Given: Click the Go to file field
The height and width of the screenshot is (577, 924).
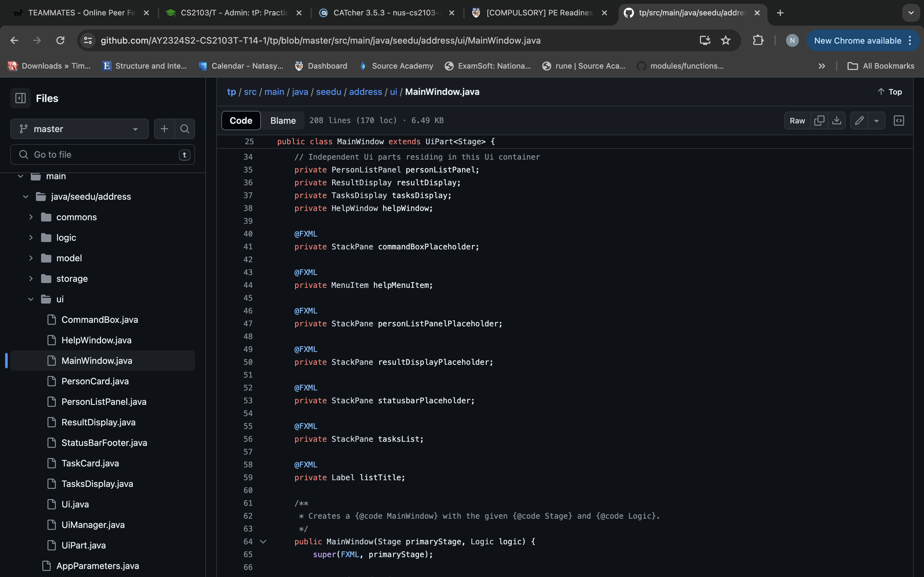Looking at the screenshot, I should point(102,155).
